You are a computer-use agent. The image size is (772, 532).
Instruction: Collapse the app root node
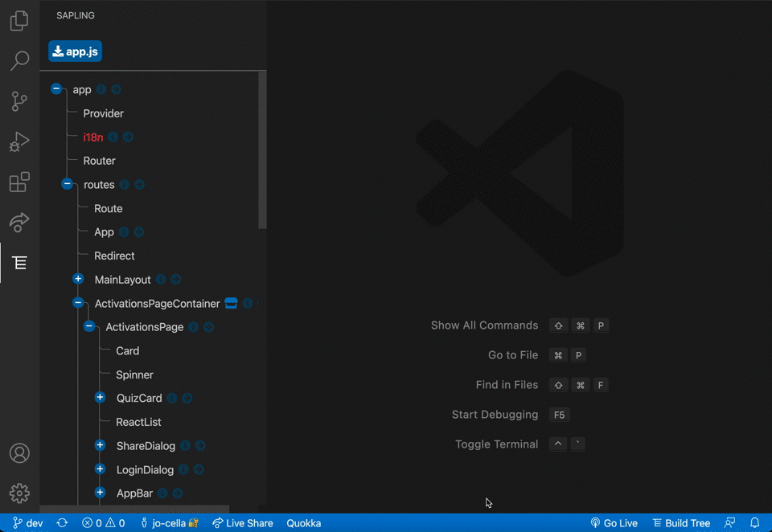point(56,89)
